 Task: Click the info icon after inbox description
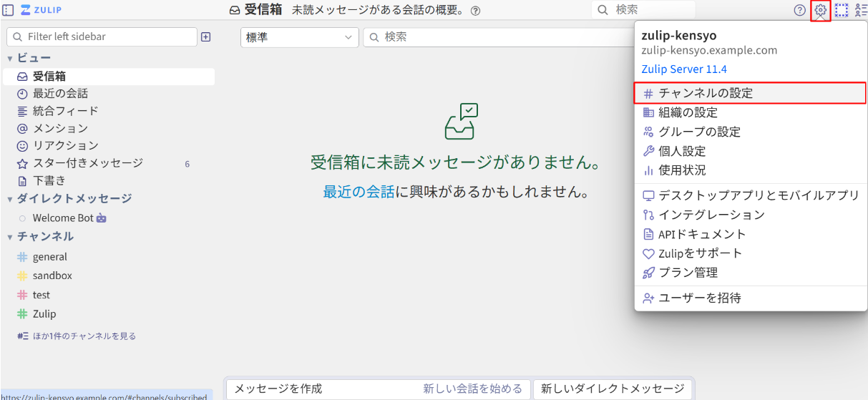point(476,11)
